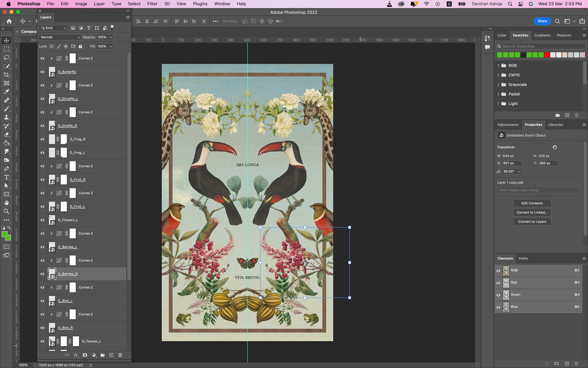Add a layer mask icon
This screenshot has height=368, width=588.
click(85, 355)
